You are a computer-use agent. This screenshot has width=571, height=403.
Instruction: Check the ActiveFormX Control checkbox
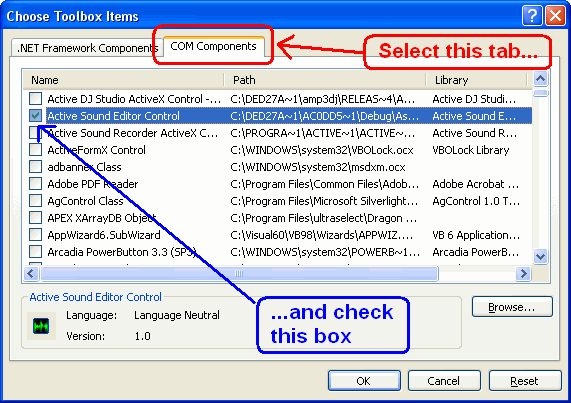click(35, 150)
